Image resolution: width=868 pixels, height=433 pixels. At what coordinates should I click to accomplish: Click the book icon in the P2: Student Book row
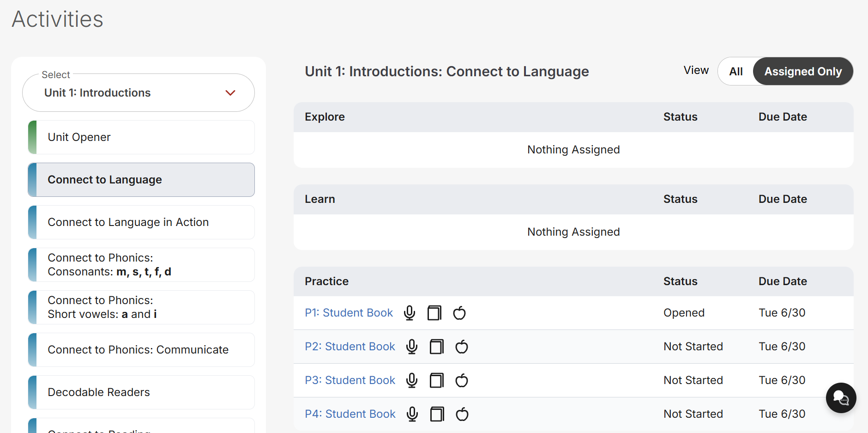437,347
